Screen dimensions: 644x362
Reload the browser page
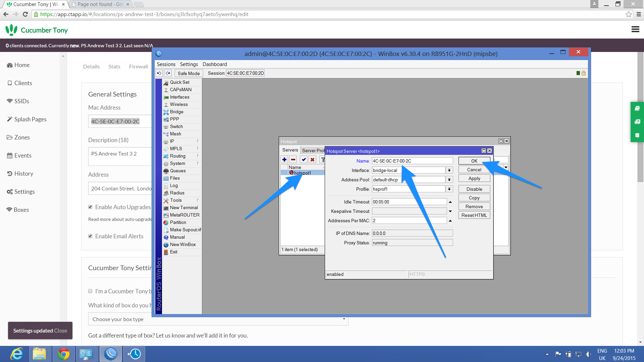click(25, 14)
